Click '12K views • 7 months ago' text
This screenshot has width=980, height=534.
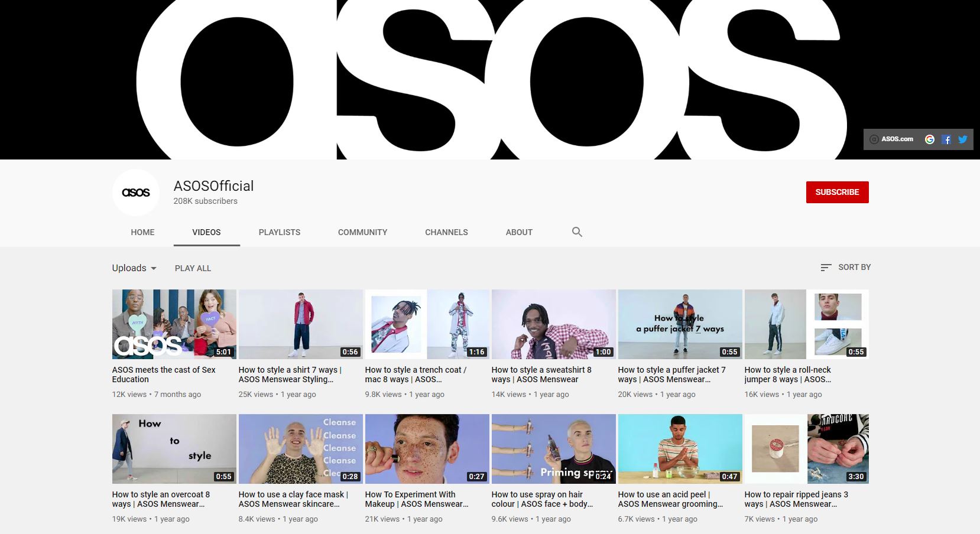pos(157,395)
